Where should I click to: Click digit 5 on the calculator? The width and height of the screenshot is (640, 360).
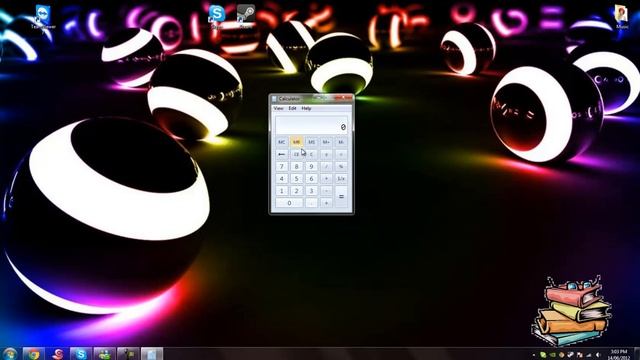296,179
